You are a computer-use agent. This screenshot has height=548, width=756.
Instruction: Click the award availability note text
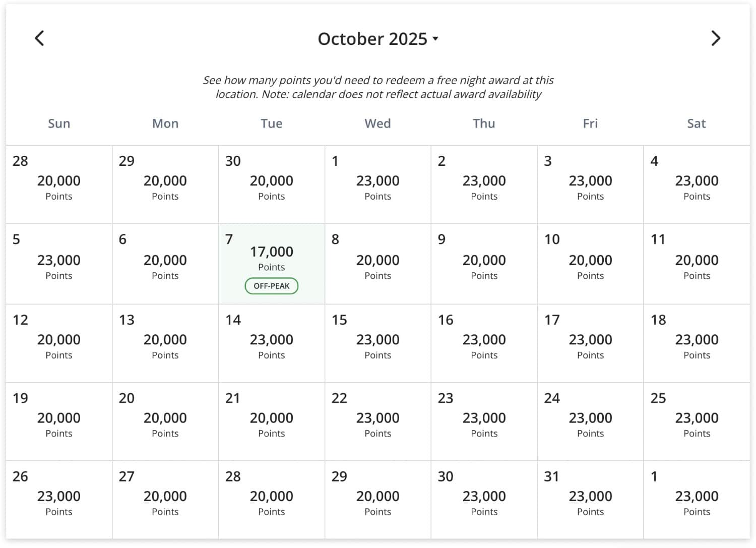tap(377, 87)
